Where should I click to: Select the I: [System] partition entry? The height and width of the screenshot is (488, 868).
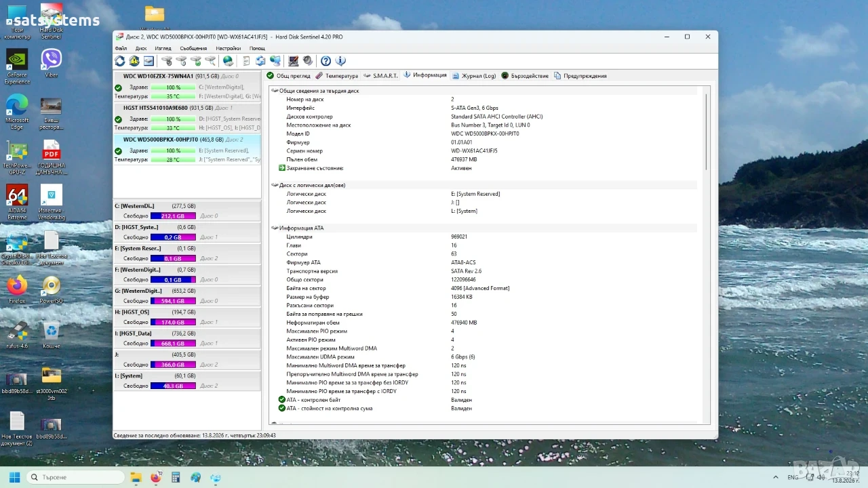pos(186,380)
